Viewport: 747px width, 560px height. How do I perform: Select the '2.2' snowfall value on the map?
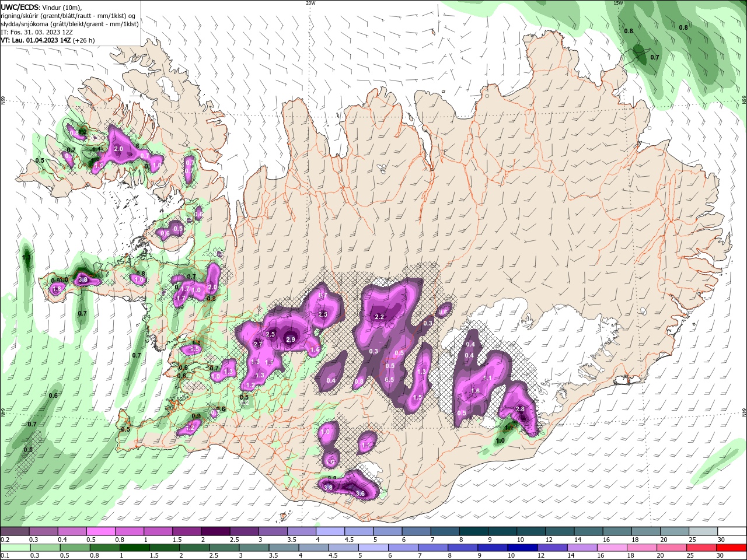pos(379,317)
